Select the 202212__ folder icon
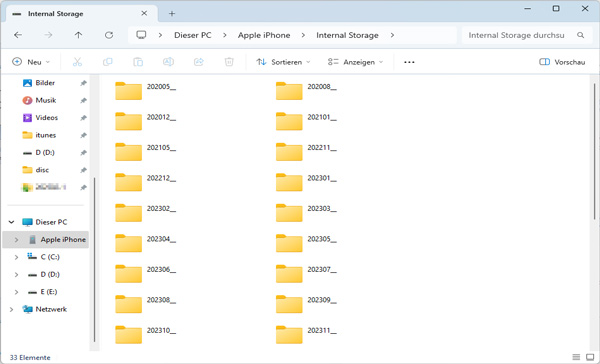600x364 pixels. (129, 182)
